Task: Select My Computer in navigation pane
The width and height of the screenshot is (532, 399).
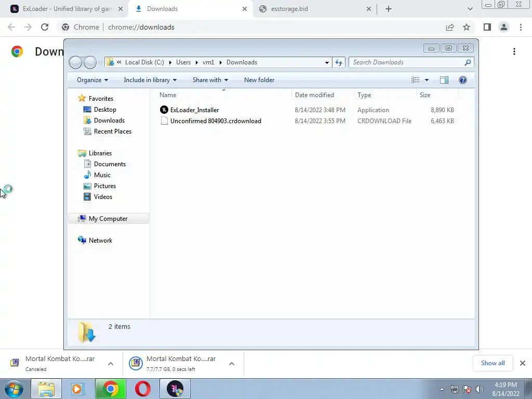Action: (108, 219)
